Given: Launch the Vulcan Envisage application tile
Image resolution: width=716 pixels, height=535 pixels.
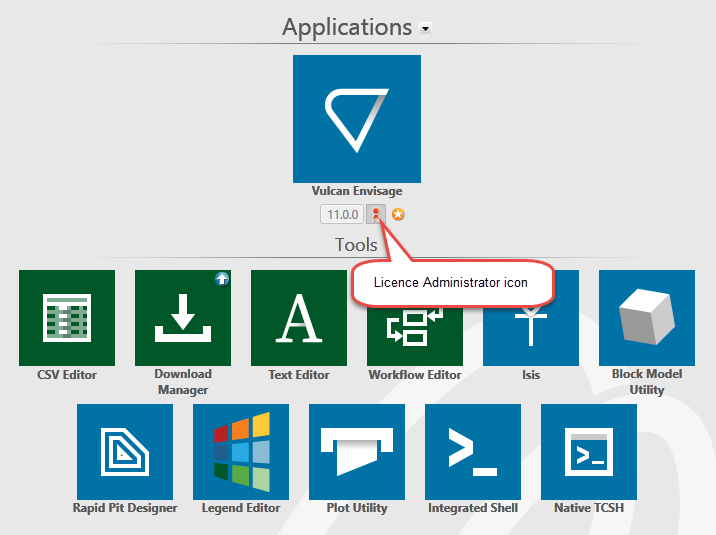Looking at the screenshot, I should click(x=357, y=119).
